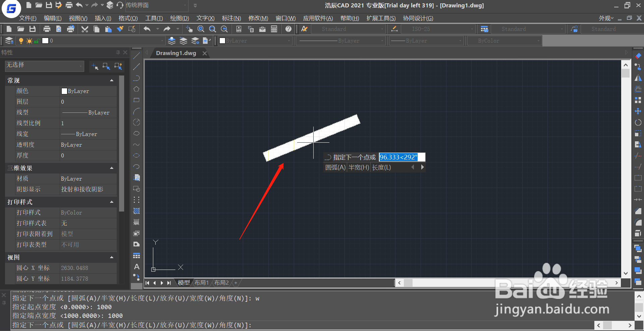The width and height of the screenshot is (644, 331).
Task: Choose the 长度(L) option in prompt
Action: click(382, 167)
